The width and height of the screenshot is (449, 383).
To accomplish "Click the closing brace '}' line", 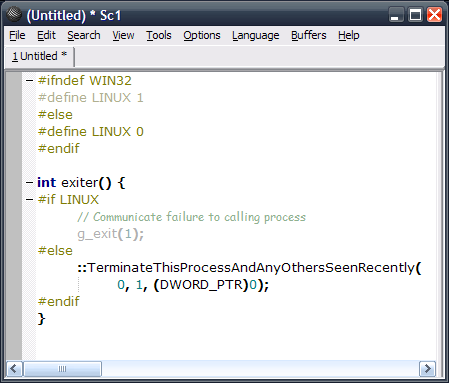I will click(x=41, y=319).
